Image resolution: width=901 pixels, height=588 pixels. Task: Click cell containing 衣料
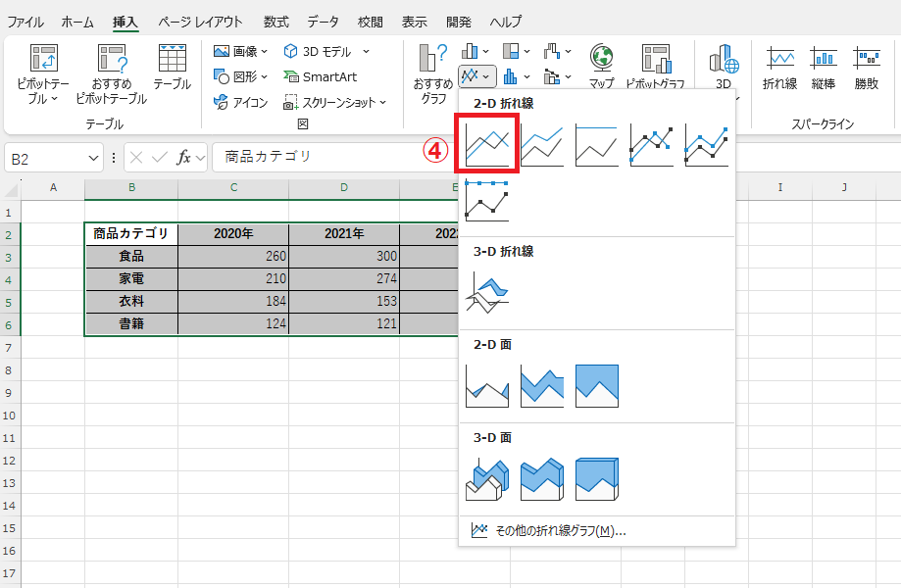pos(131,301)
